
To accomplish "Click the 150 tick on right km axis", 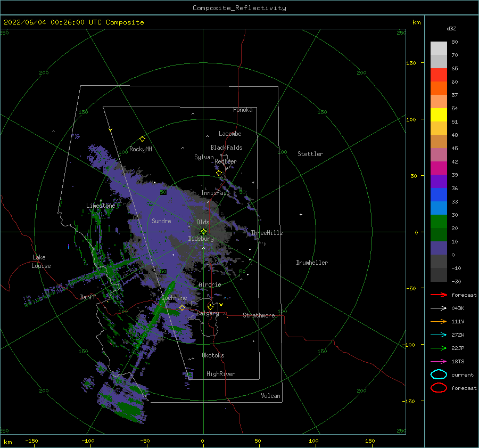I will pyautogui.click(x=411, y=63).
